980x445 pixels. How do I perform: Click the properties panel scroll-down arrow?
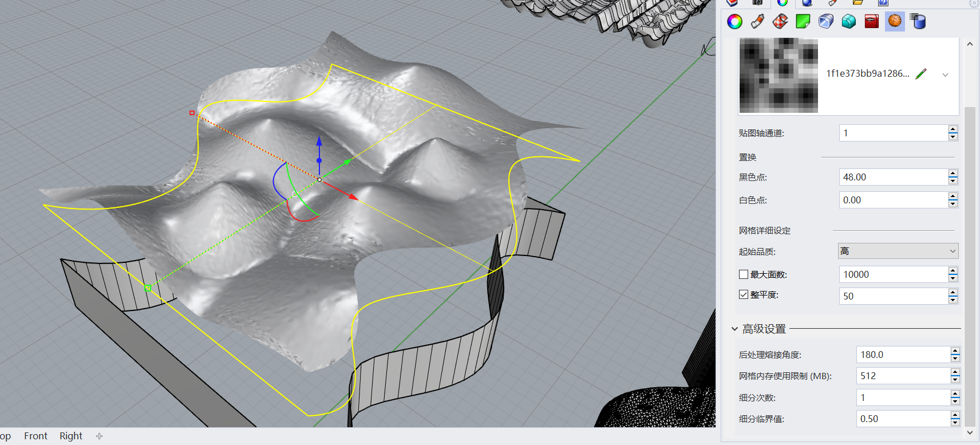(x=970, y=433)
